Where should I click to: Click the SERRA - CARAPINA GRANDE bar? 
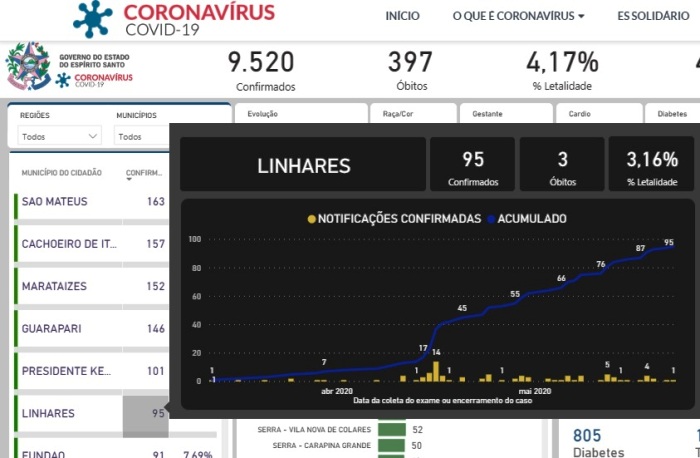click(391, 445)
